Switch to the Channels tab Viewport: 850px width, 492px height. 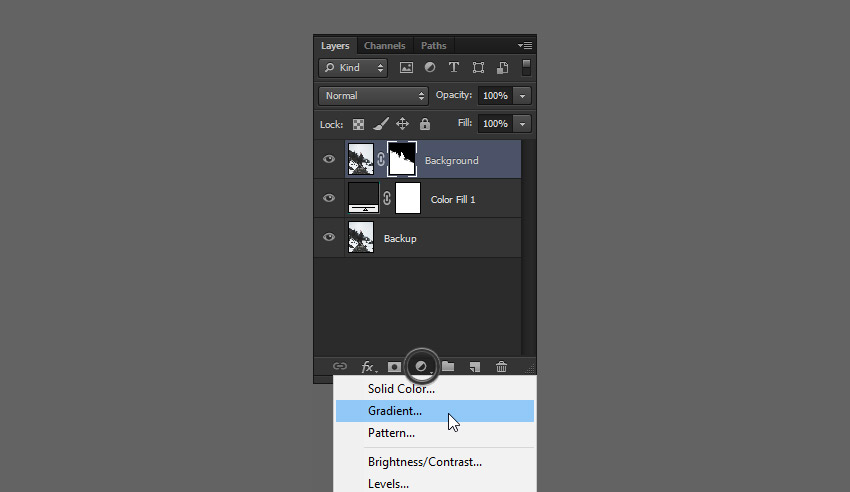click(384, 46)
